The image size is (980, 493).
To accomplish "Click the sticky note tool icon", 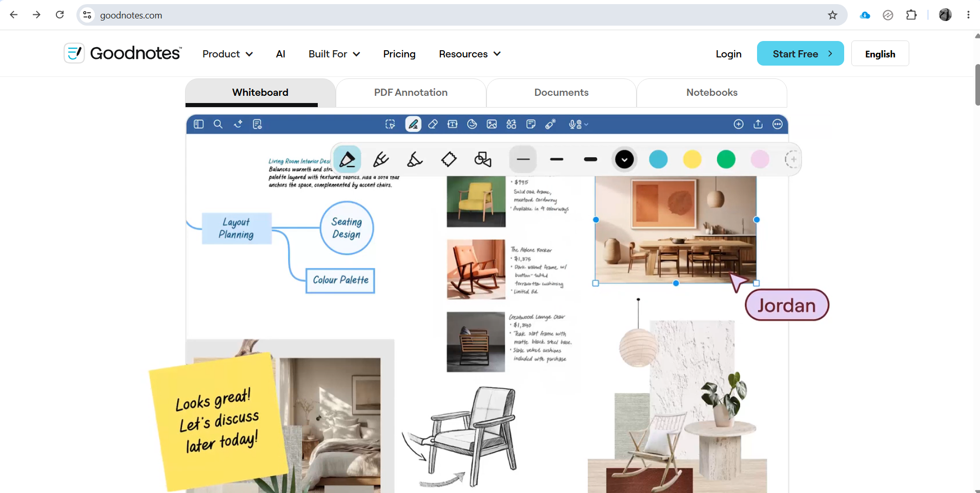I will [x=531, y=124].
